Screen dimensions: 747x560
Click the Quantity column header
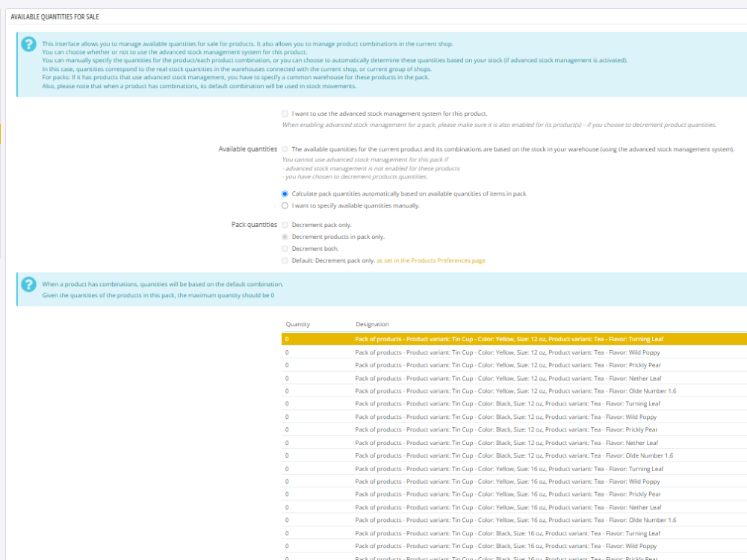[x=297, y=325]
